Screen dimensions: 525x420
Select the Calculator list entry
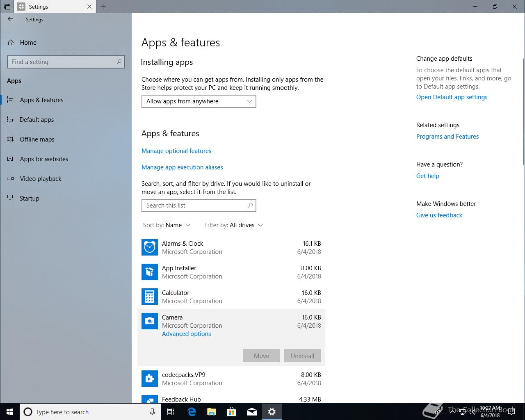231,297
